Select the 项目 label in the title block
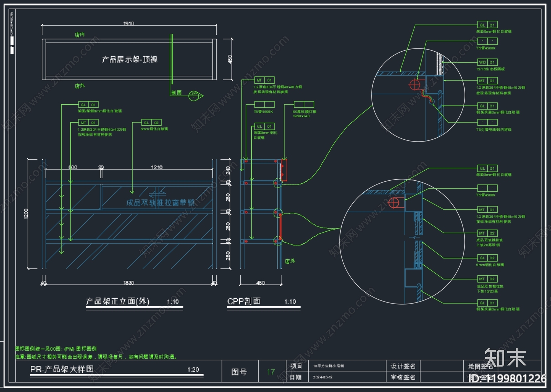Viewport: 551px width, 392px height. (296, 366)
